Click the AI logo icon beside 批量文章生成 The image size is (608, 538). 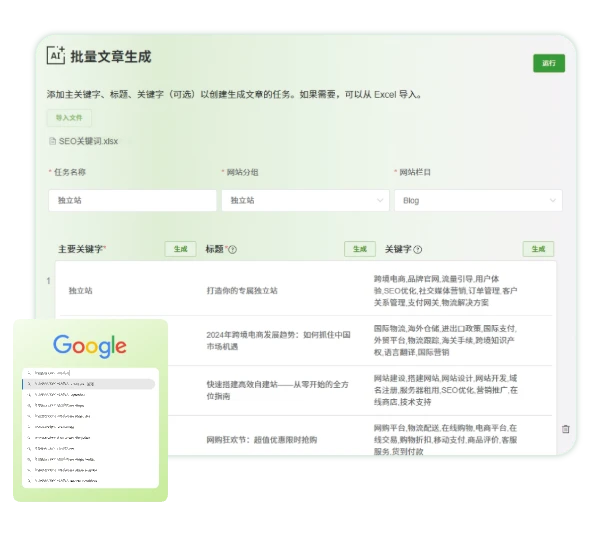[x=56, y=55]
